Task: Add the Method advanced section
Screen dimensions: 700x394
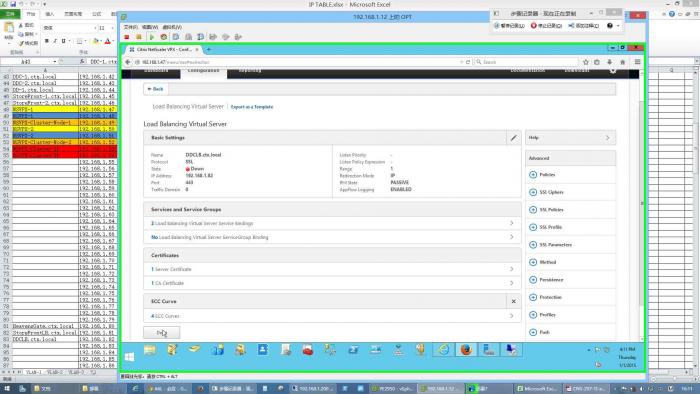Action: click(x=533, y=262)
